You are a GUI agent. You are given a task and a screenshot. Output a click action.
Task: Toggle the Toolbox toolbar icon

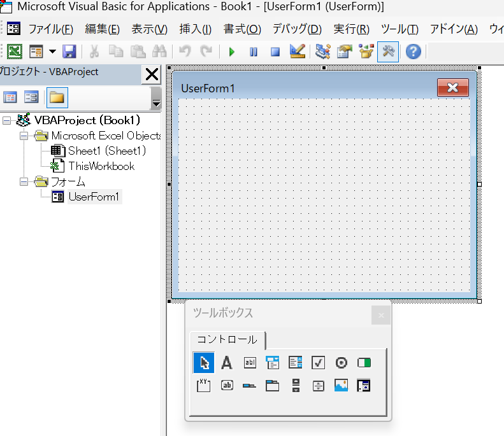coord(388,52)
